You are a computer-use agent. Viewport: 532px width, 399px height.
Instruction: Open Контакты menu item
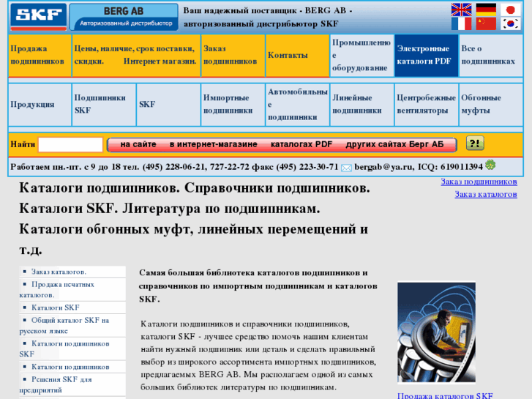pos(298,56)
